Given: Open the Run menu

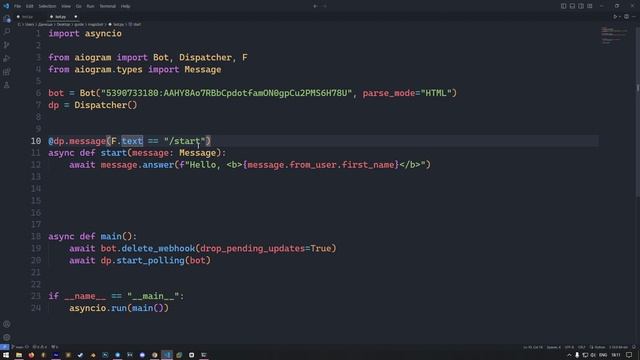Looking at the screenshot, I should tap(90, 6).
